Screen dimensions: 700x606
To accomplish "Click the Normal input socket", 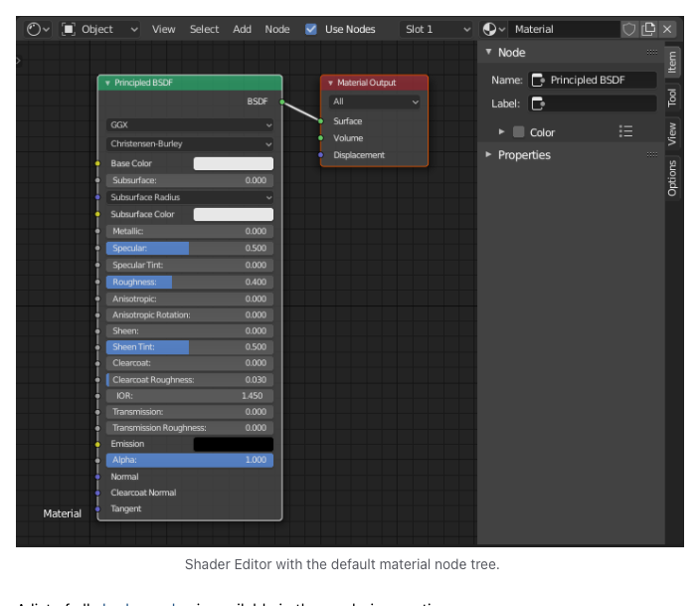I will 97,477.
